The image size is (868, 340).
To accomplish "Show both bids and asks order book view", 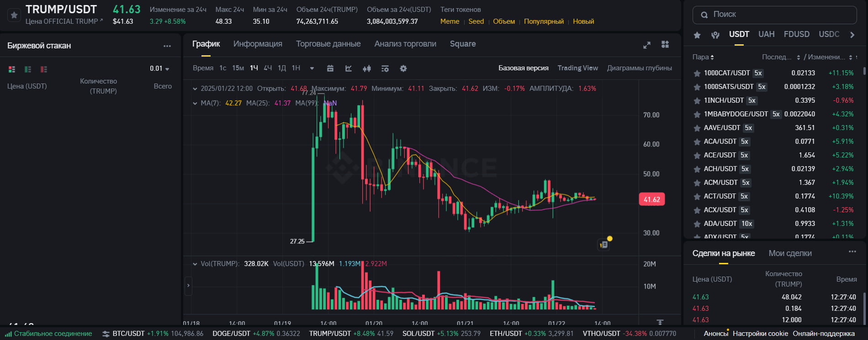I will [x=12, y=69].
